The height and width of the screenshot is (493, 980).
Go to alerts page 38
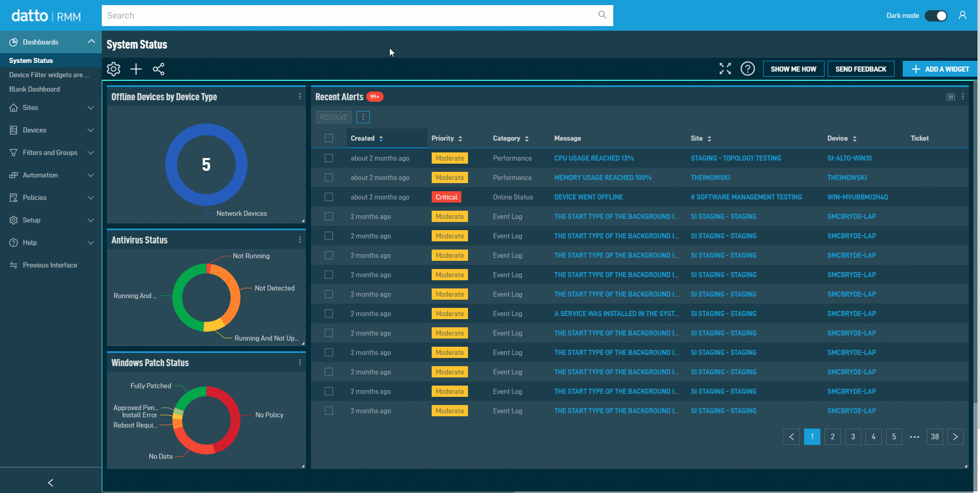935,437
